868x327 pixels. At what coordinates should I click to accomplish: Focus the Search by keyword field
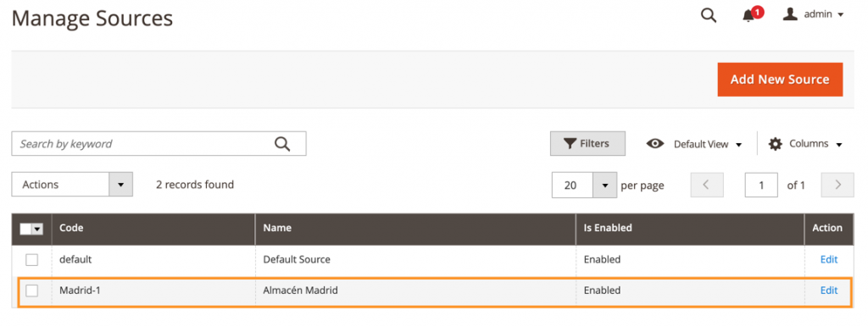pyautogui.click(x=159, y=144)
